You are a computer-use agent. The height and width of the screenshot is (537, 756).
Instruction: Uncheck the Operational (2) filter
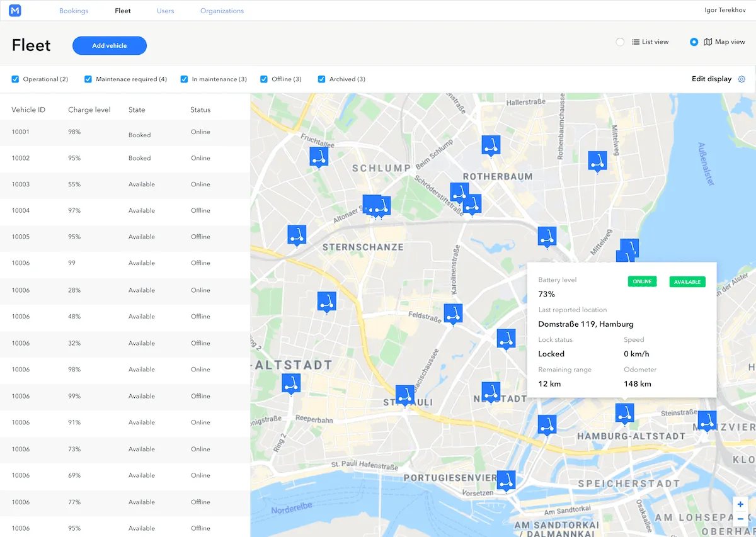point(14,79)
